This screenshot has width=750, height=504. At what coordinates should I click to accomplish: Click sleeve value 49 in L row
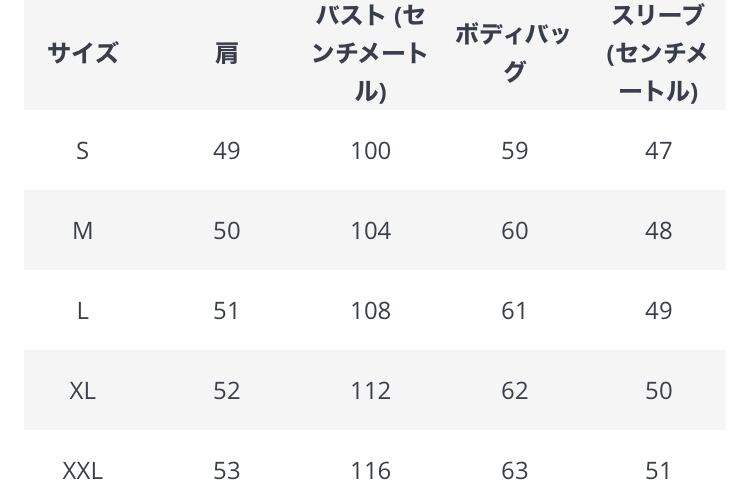(658, 310)
